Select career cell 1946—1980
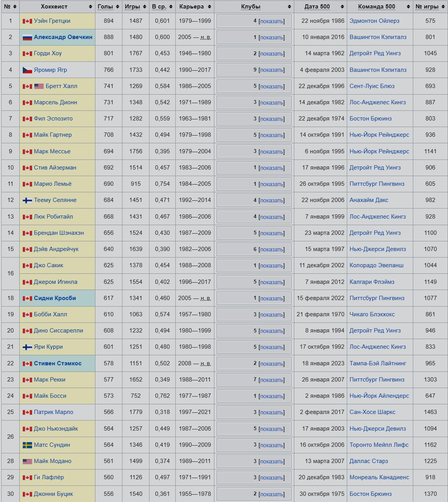448x502 pixels. tap(195, 53)
